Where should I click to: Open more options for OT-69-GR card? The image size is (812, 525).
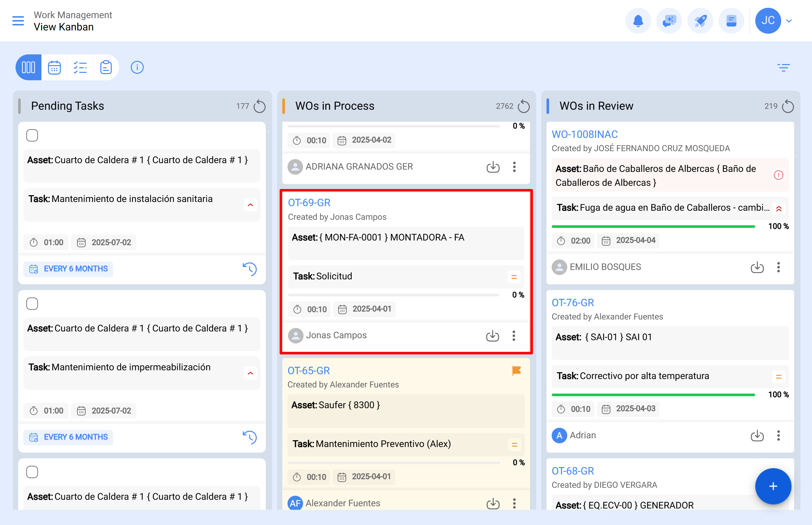point(513,336)
